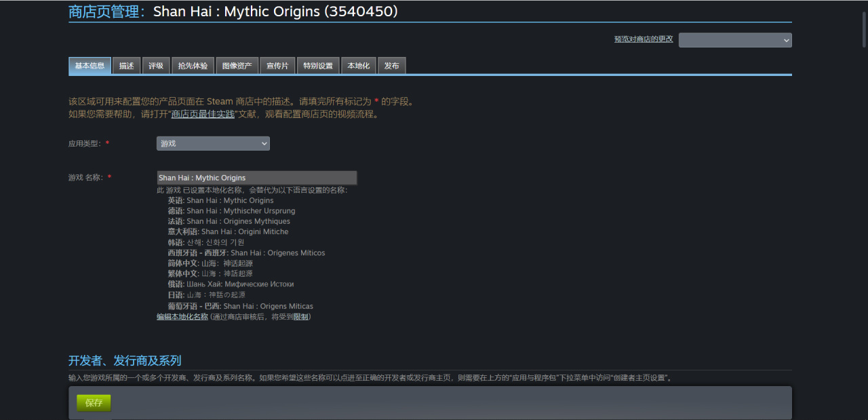Go to the 抢先体验 tab

coord(193,66)
